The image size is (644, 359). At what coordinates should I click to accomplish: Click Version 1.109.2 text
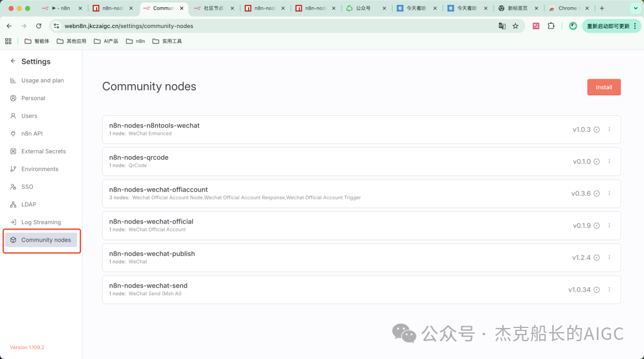point(27,348)
